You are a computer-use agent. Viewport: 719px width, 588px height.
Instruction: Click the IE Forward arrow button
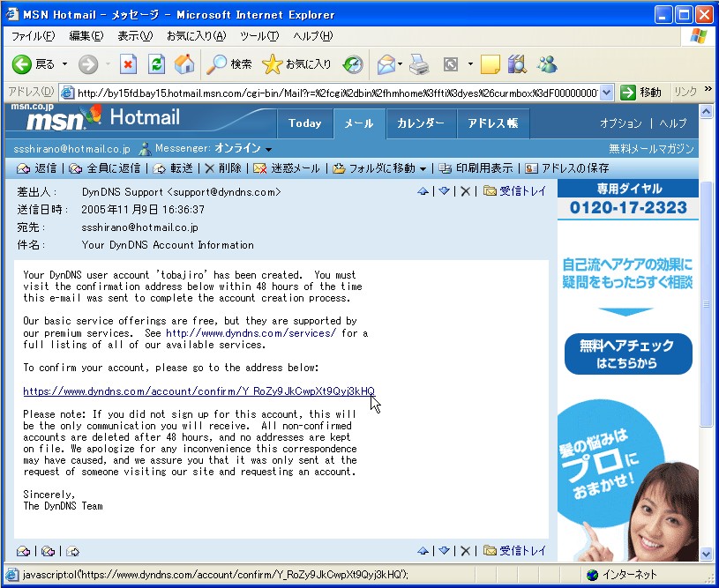[88, 64]
